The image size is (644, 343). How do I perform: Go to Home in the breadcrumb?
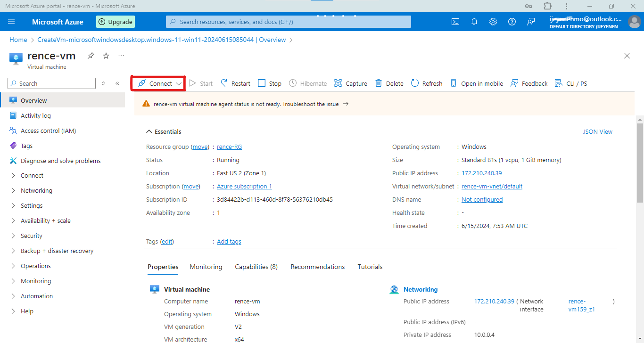(x=18, y=40)
